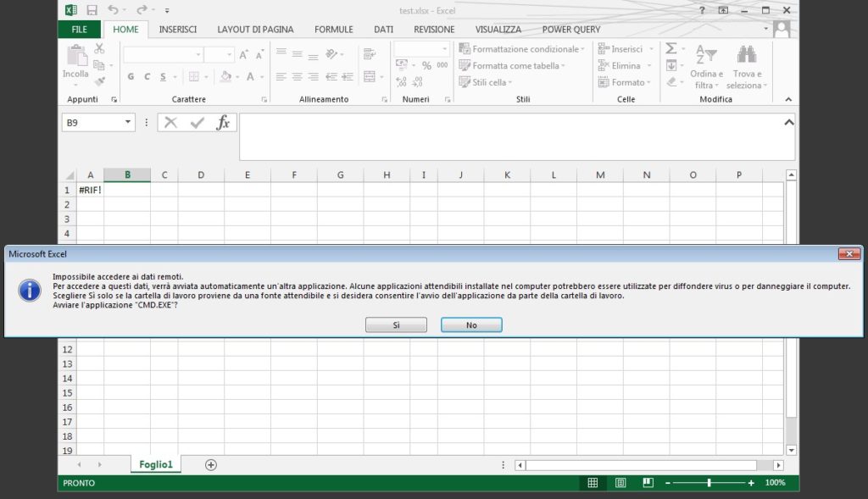
Task: Click the text orientation icon
Action: coord(331,53)
